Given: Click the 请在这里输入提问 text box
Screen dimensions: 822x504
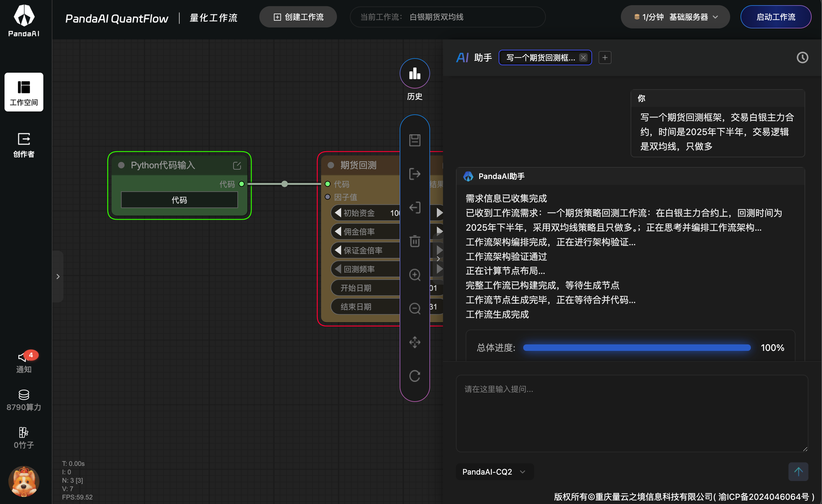Looking at the screenshot, I should click(632, 413).
